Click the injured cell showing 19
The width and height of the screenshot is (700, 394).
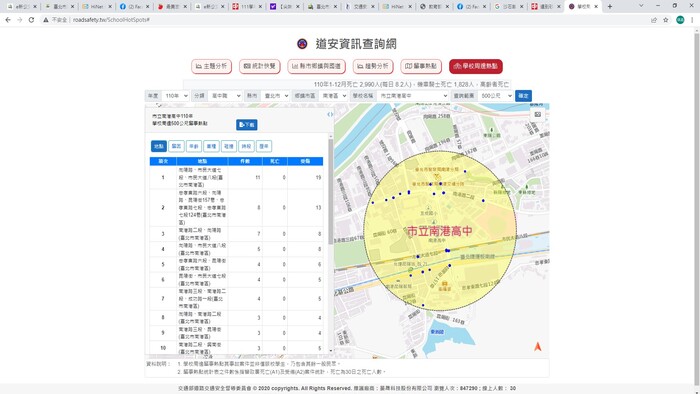click(x=305, y=177)
